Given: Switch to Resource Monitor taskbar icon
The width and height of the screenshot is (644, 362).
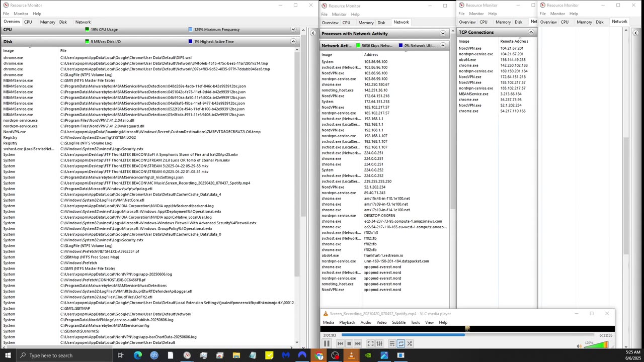Looking at the screenshot, I should pos(187,355).
